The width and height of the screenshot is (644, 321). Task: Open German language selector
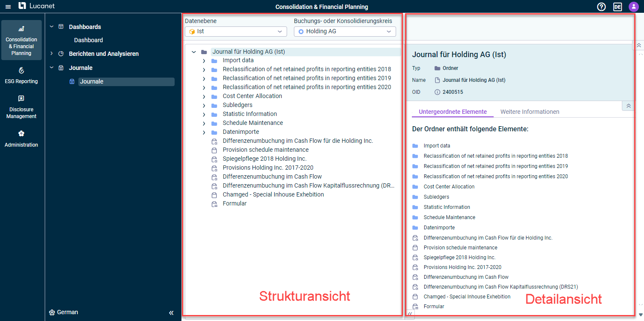[64, 312]
